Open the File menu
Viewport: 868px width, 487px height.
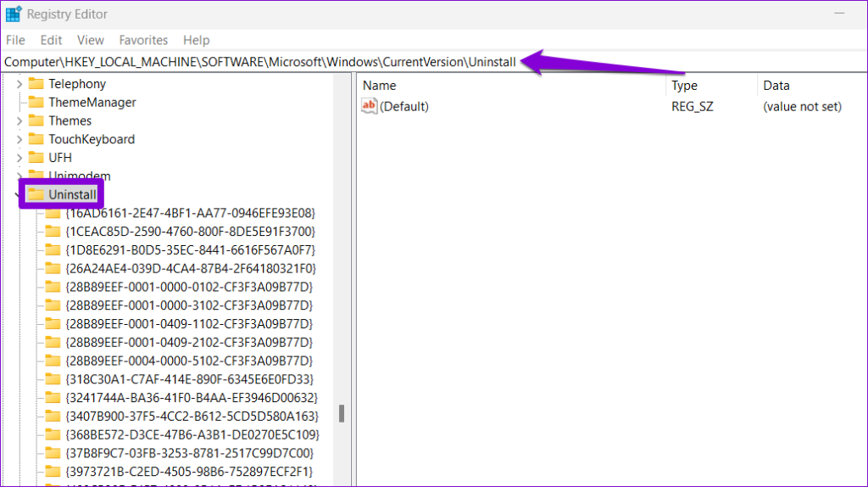[x=15, y=40]
